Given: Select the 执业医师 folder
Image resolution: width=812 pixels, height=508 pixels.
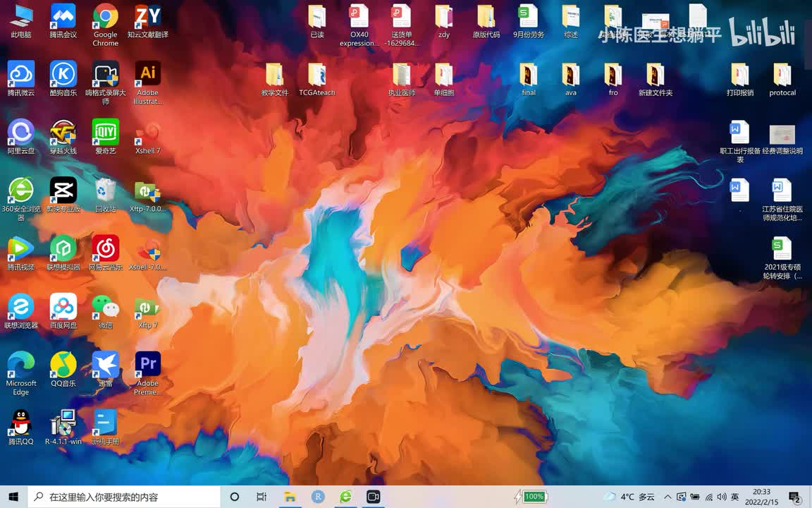Looking at the screenshot, I should point(402,79).
